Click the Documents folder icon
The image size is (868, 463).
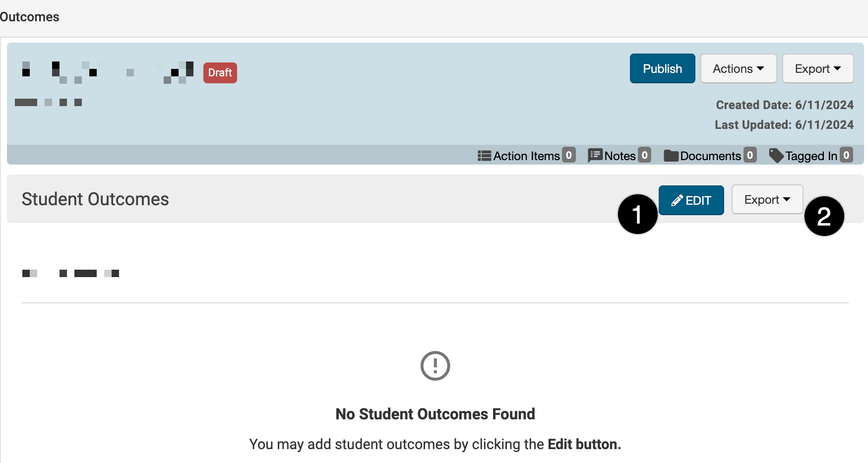pos(671,156)
